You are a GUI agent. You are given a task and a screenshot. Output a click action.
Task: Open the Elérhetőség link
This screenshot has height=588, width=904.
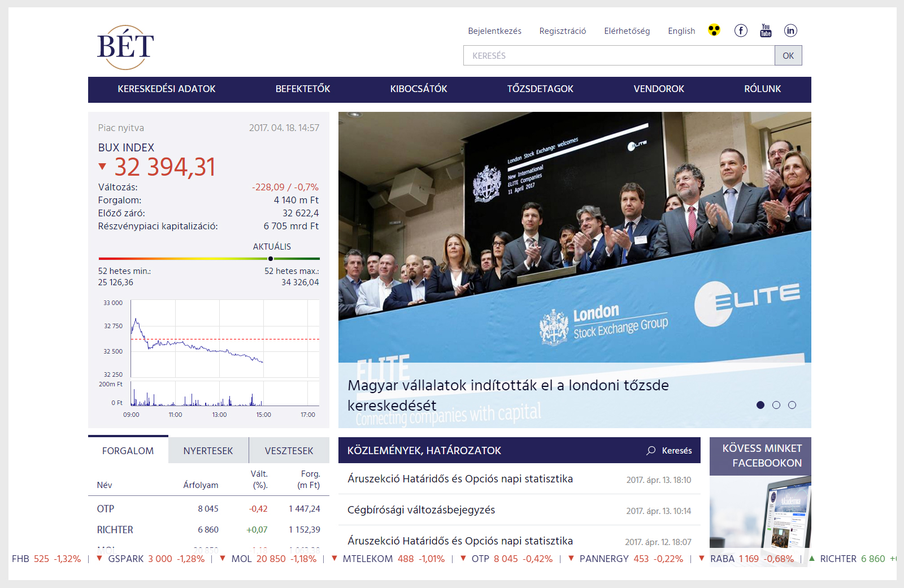(x=627, y=31)
